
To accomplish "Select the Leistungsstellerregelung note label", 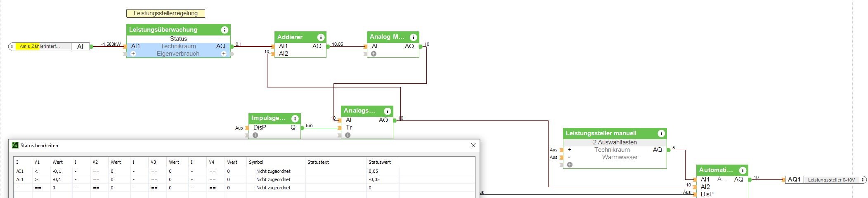I will point(166,14).
